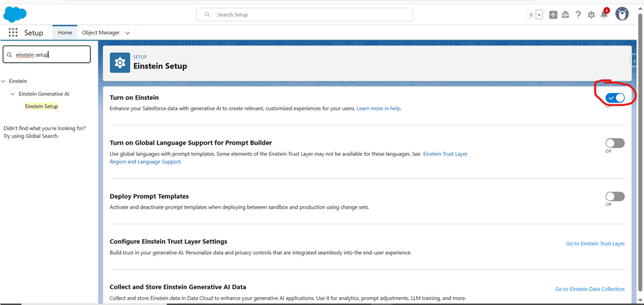Toggle the Deploy Prompt Templates switch
Screen dimensions: 644x305
pos(615,196)
